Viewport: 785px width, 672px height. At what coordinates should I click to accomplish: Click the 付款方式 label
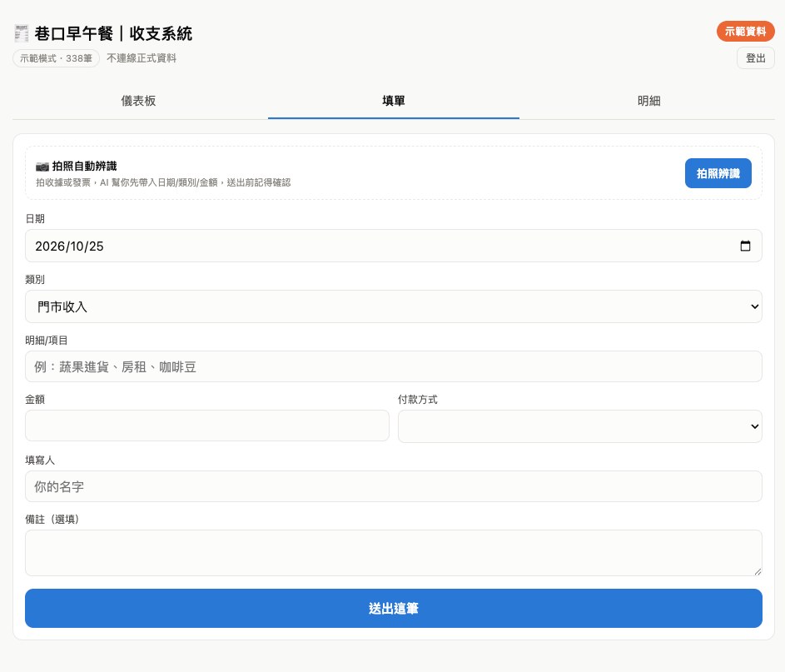click(x=418, y=400)
